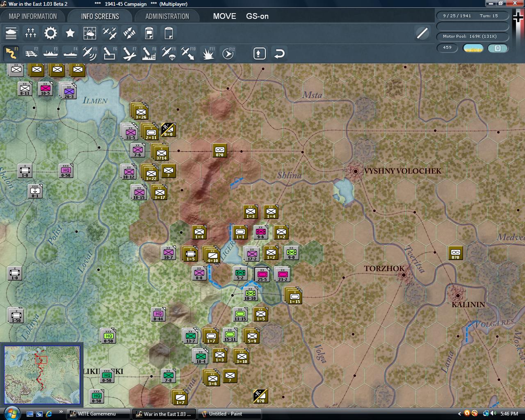Image resolution: width=525 pixels, height=420 pixels.
Task: Switch to the Info Screens tab
Action: click(100, 16)
